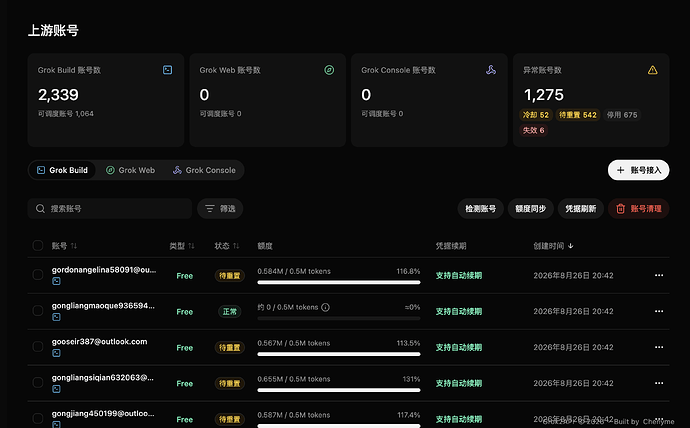Click the Grok Web card compass icon
Viewport: 690px width, 428px height.
tap(329, 70)
